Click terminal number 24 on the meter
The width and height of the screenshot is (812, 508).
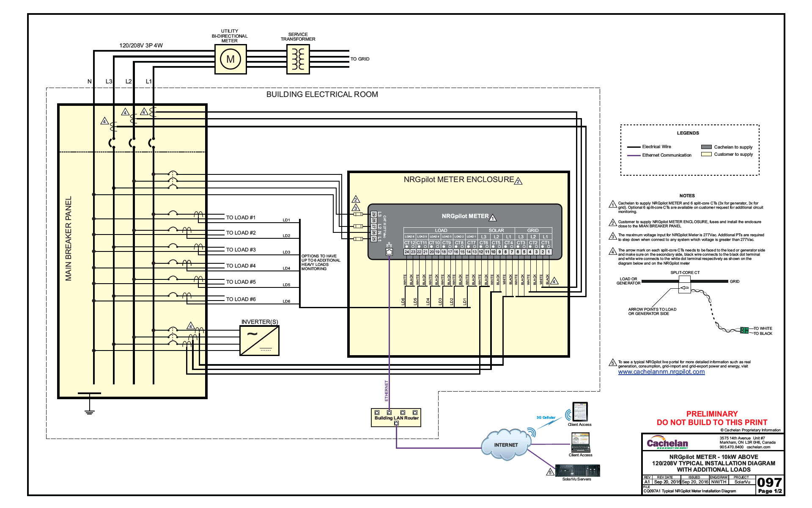coord(407,252)
